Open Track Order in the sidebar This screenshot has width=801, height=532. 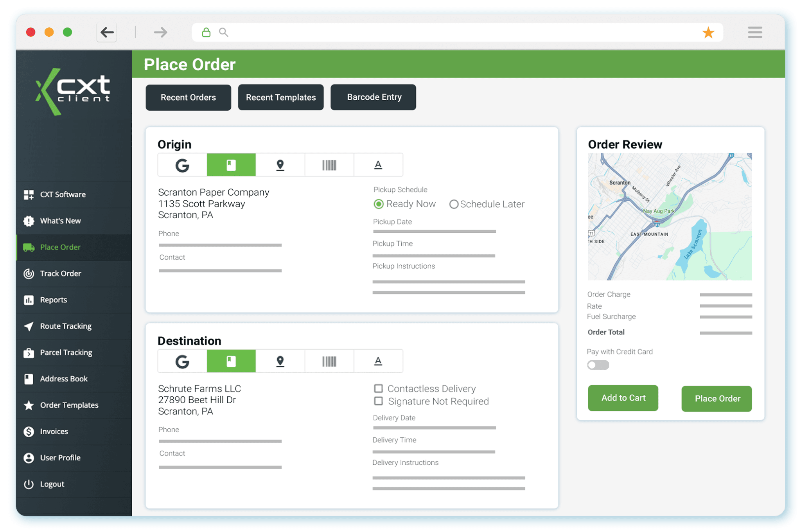click(x=60, y=273)
